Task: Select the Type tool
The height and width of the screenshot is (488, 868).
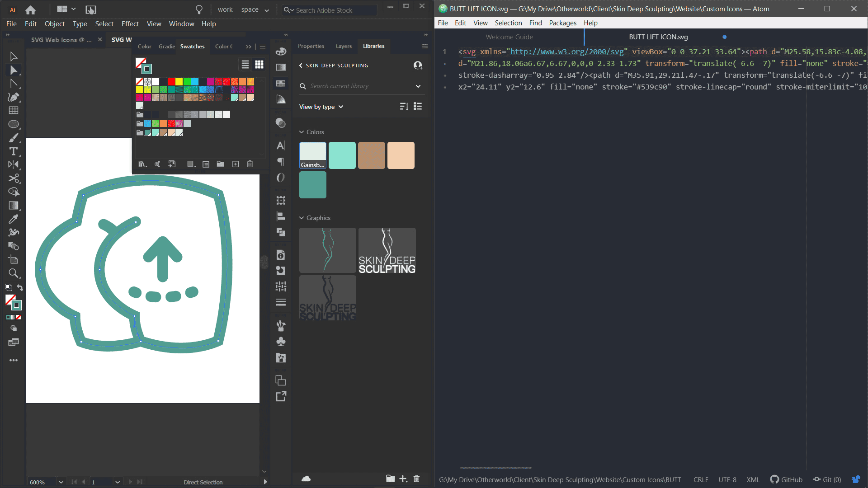Action: pyautogui.click(x=13, y=151)
